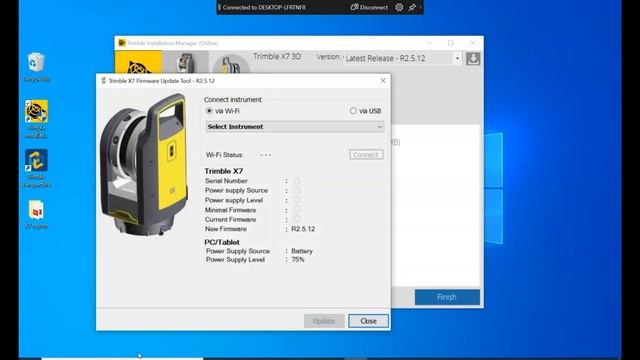Select the total station instrument tab in Installation Manager

186,62
